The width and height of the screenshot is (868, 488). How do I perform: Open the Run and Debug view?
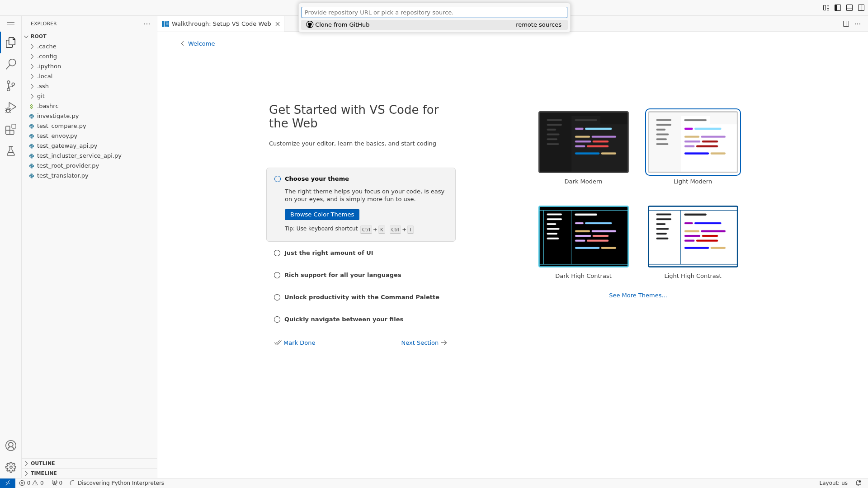[11, 108]
